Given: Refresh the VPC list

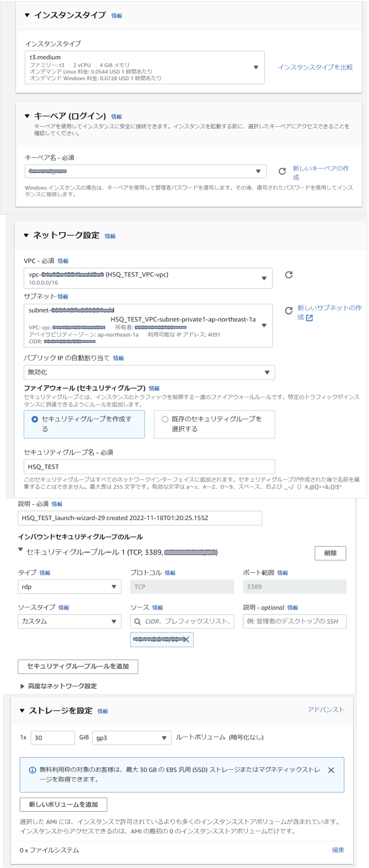Looking at the screenshot, I should 289,275.
